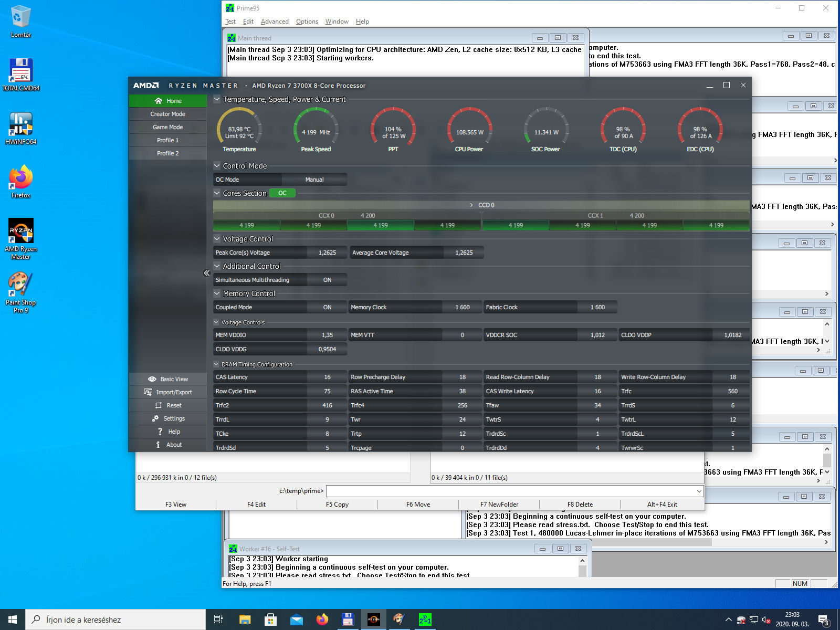
Task: Open Microsoft Store from taskbar
Action: [x=270, y=619]
